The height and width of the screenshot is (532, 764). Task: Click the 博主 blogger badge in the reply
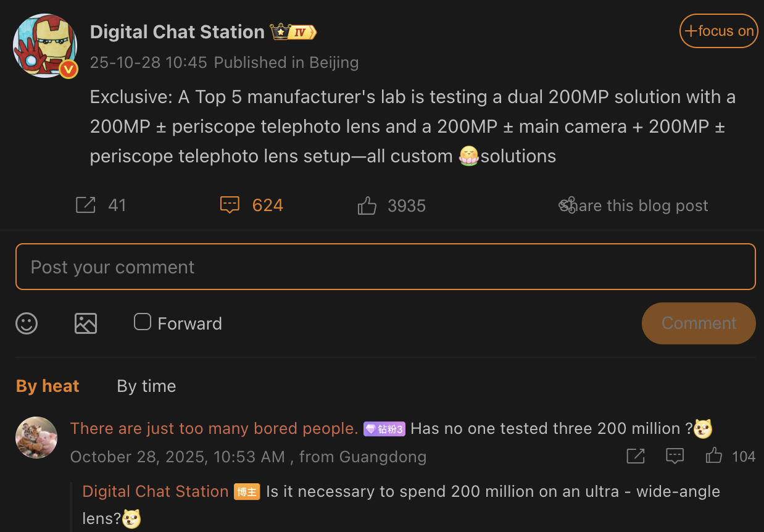pyautogui.click(x=247, y=491)
